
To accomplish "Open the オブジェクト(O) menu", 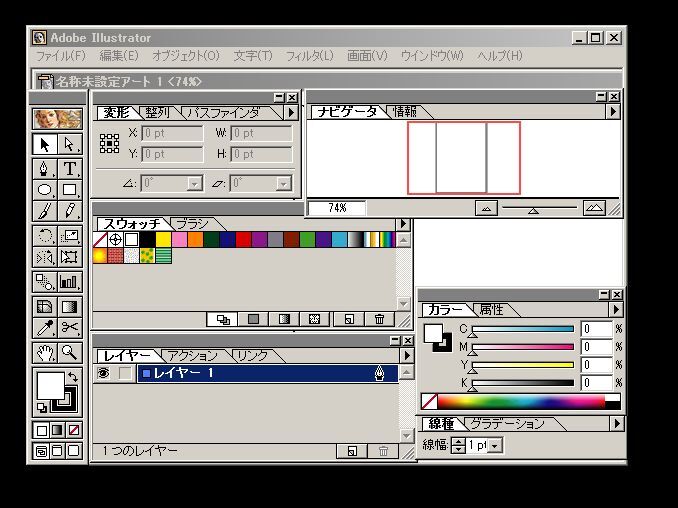I will click(x=186, y=56).
